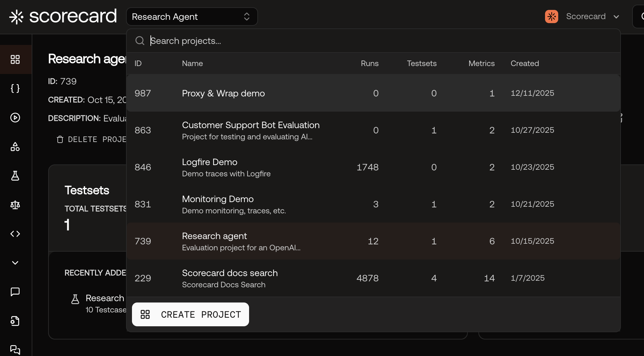This screenshot has width=644, height=356.
Task: Select the Customer Support Bot Evaluation project
Action: (373, 130)
